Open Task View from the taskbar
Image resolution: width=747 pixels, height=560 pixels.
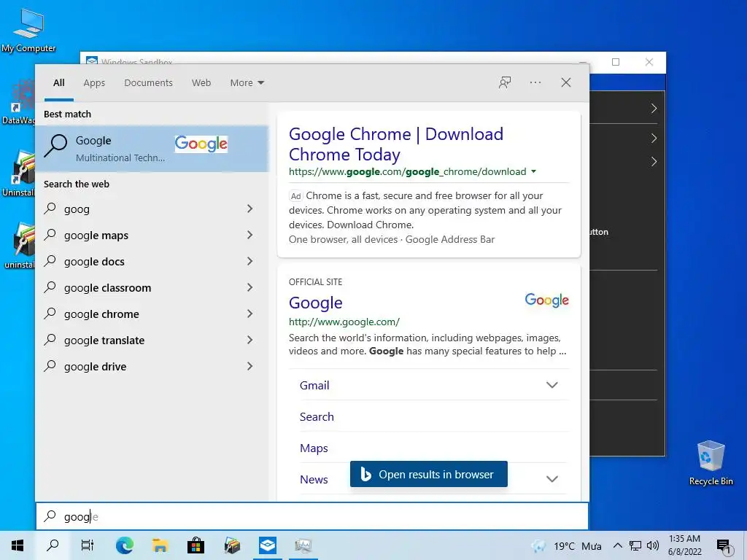pyautogui.click(x=88, y=545)
